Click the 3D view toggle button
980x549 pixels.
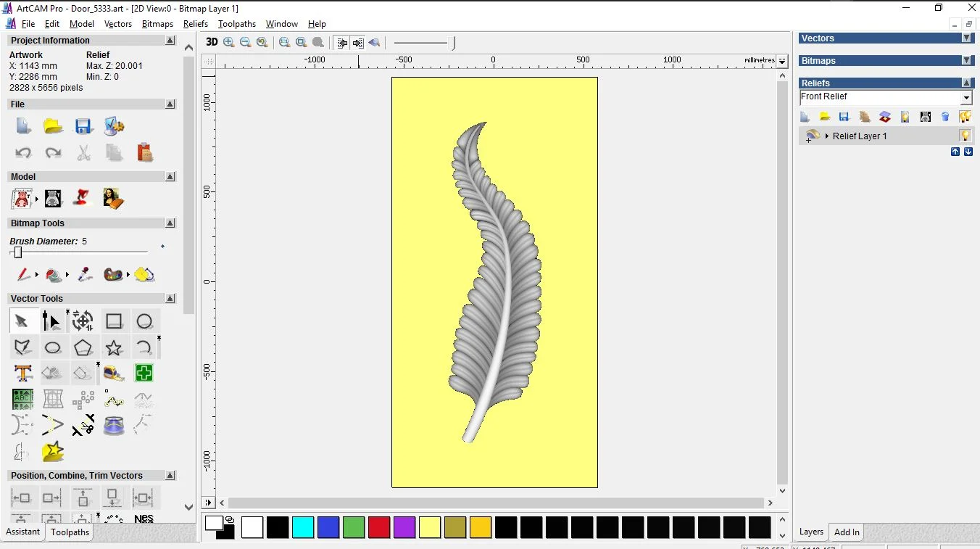[212, 42]
